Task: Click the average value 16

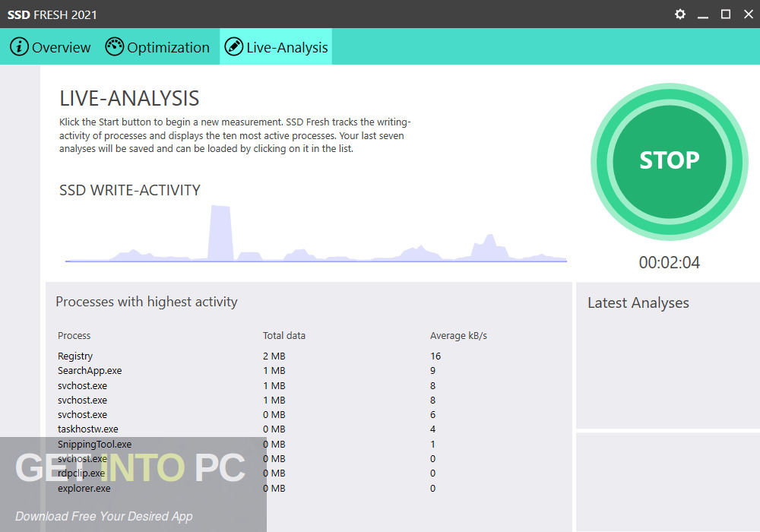Action: point(435,356)
